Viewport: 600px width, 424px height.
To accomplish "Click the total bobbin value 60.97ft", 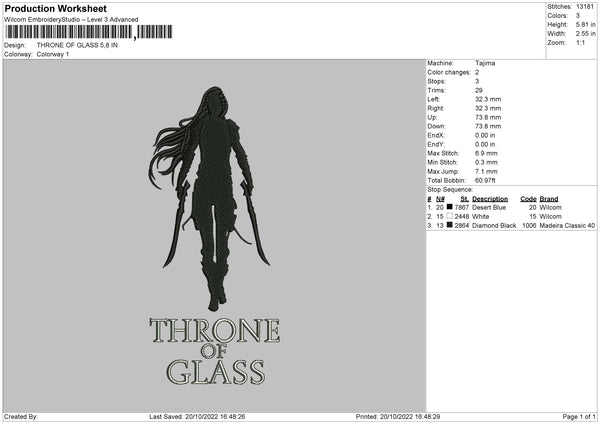I will click(485, 180).
